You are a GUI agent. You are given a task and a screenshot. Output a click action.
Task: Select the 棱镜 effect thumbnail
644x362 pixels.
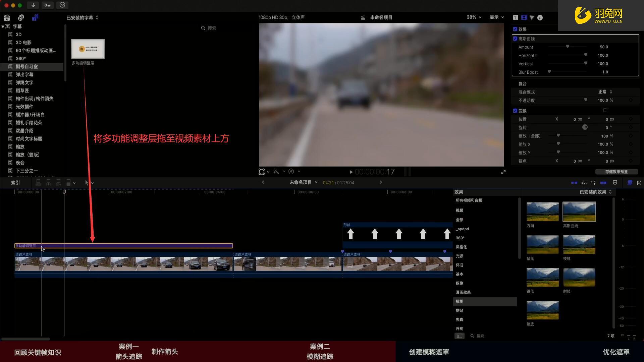579,244
